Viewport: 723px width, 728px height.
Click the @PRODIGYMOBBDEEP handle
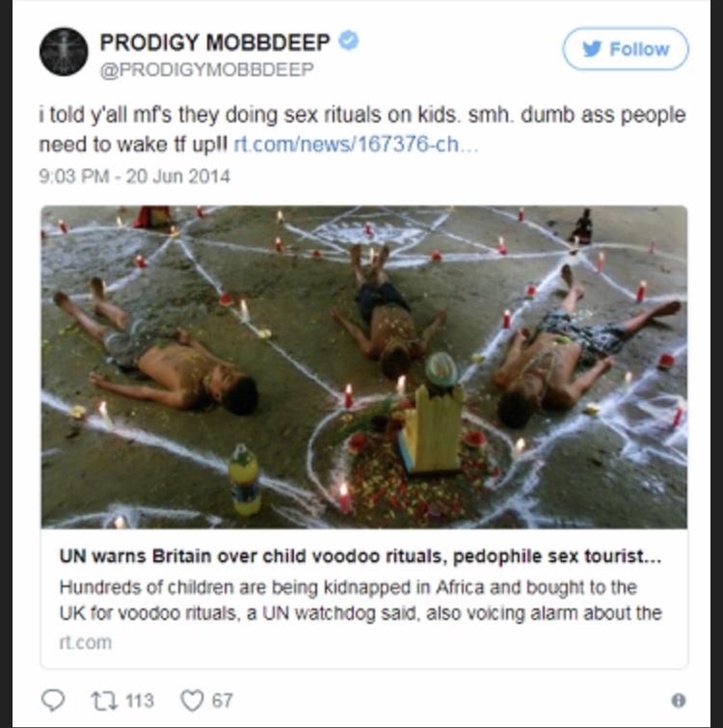pyautogui.click(x=207, y=69)
